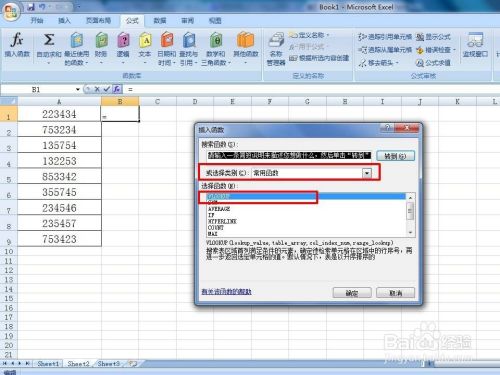Click the Go button in Insert Function dialog
This screenshot has height=375, width=500.
(x=395, y=156)
